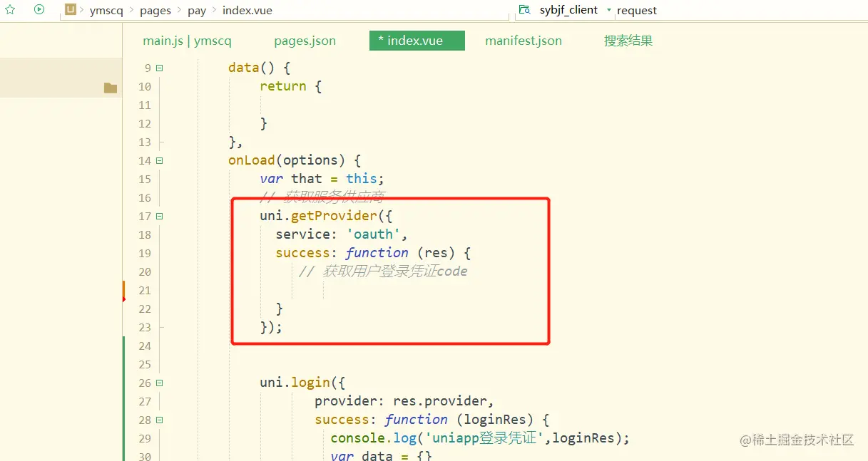This screenshot has width=868, height=461.
Task: Collapse the onLoad block at line 14
Action: point(159,160)
